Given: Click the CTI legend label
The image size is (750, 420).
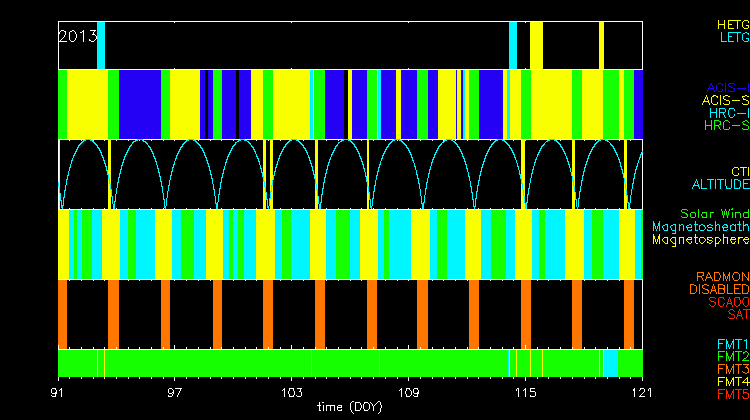Looking at the screenshot, I should [x=739, y=172].
